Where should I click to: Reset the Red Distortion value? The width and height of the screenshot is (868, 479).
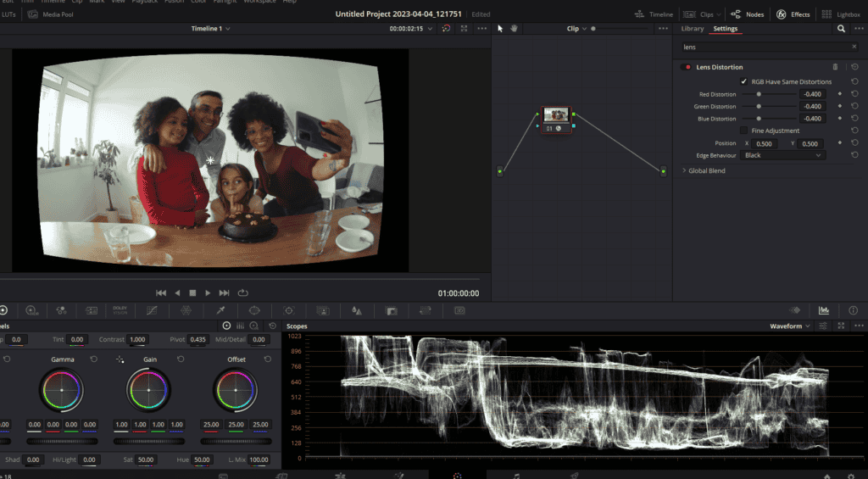pos(854,94)
